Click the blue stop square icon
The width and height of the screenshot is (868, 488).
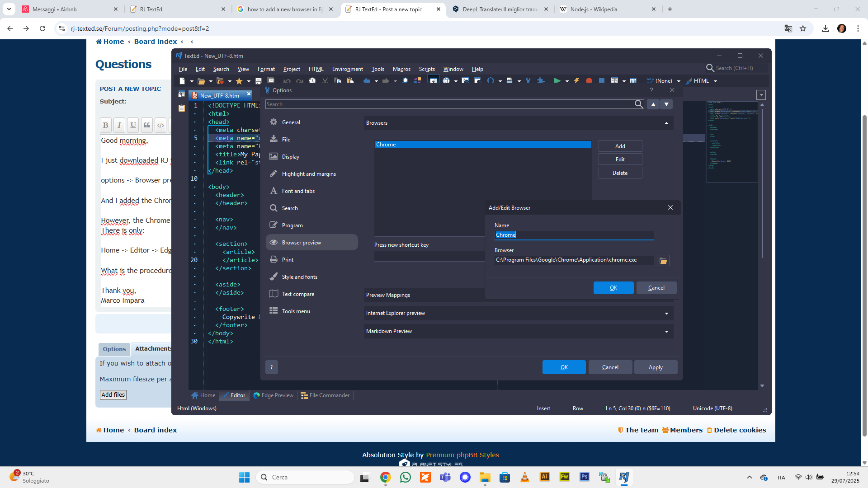tap(602, 81)
